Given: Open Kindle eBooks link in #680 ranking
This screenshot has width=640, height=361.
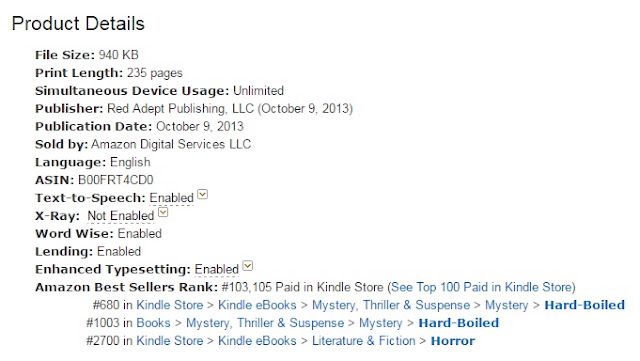Looking at the screenshot, I should click(x=257, y=305).
